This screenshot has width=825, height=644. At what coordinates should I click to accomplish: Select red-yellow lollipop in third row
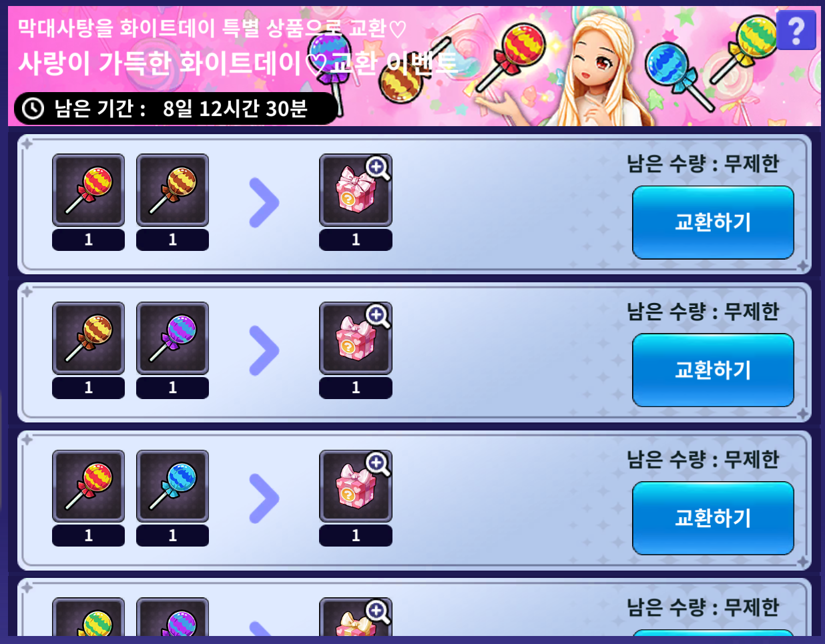pyautogui.click(x=89, y=487)
